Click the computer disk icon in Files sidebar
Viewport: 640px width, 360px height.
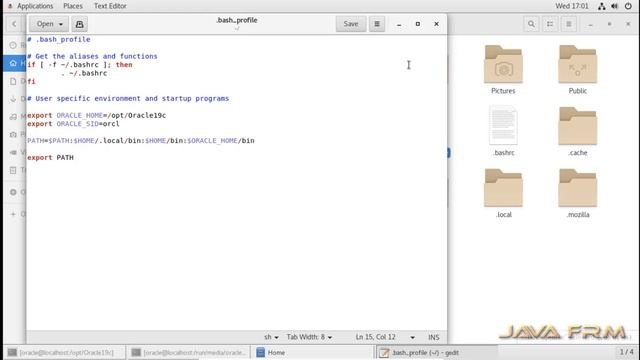13,192
